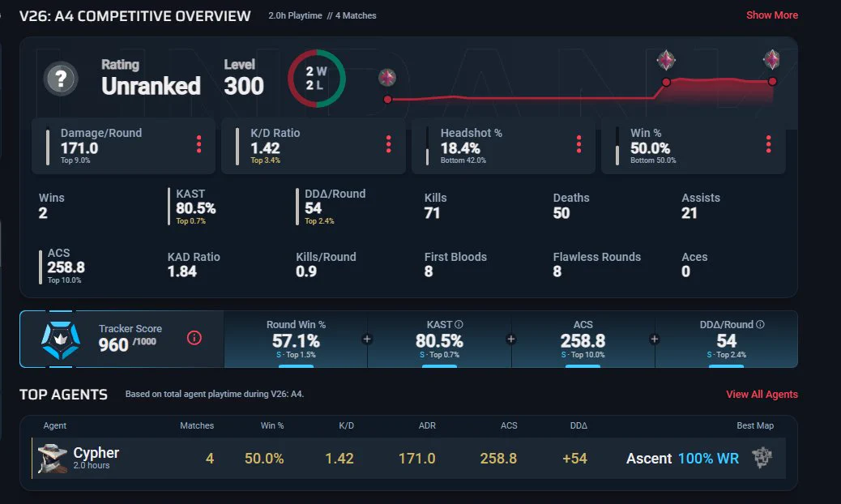The width and height of the screenshot is (841, 504).
Task: Click plus icon between ACS and DDΔ/Round
Action: 655,339
